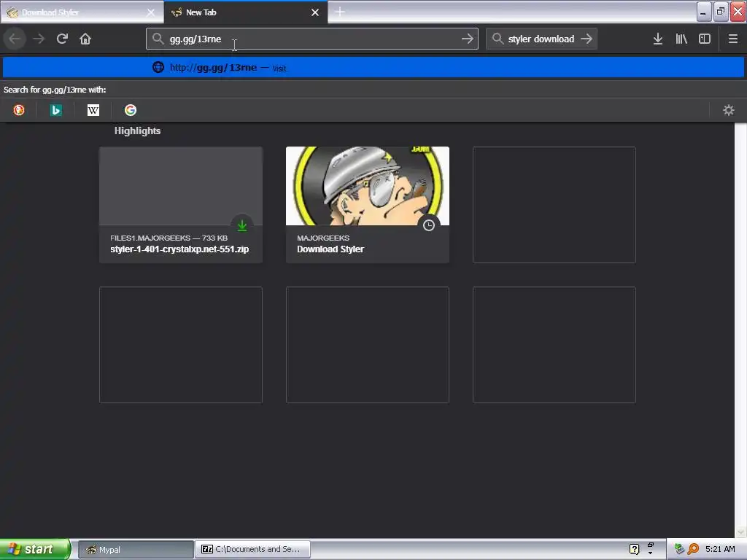Screen dimensions: 747x560
Task: Click the help icon in taskbar
Action: [x=634, y=549]
